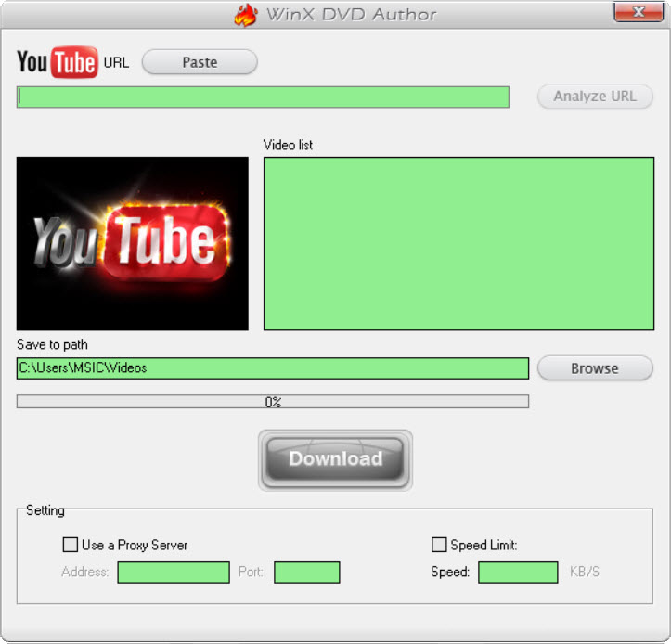The height and width of the screenshot is (644, 671).
Task: Start the Download button
Action: coord(335,459)
